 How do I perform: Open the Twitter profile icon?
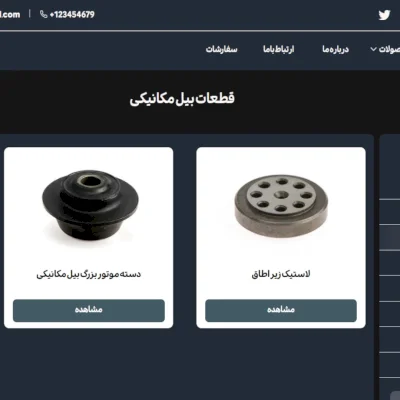point(384,15)
